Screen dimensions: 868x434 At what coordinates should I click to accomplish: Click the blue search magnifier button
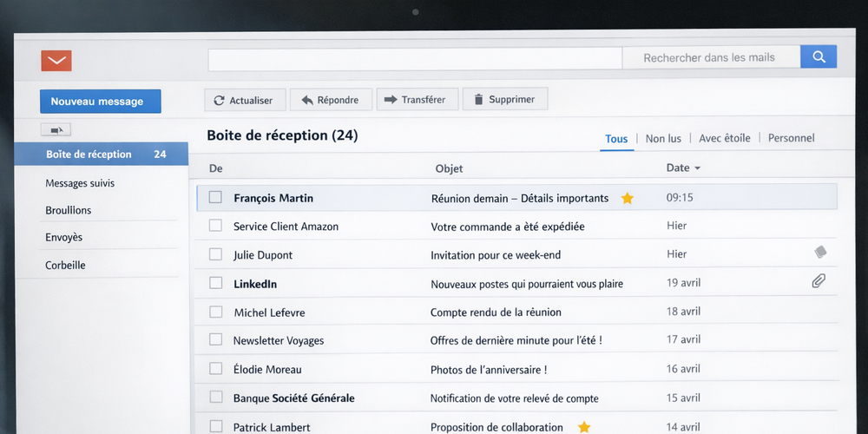(819, 57)
